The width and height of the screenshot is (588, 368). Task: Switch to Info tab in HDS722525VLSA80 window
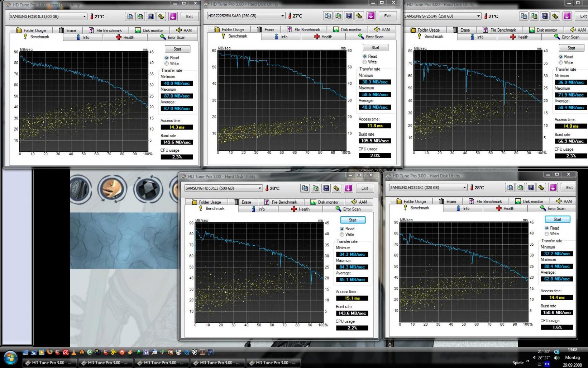click(281, 37)
